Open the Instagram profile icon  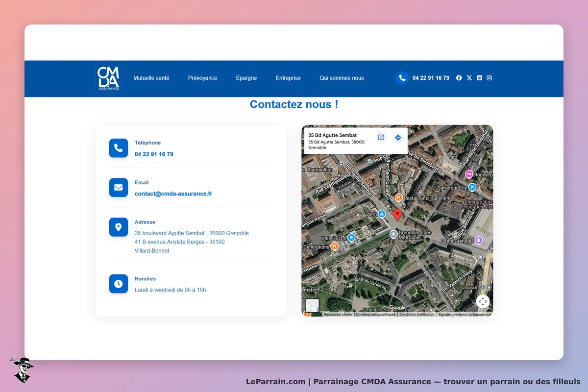[489, 78]
